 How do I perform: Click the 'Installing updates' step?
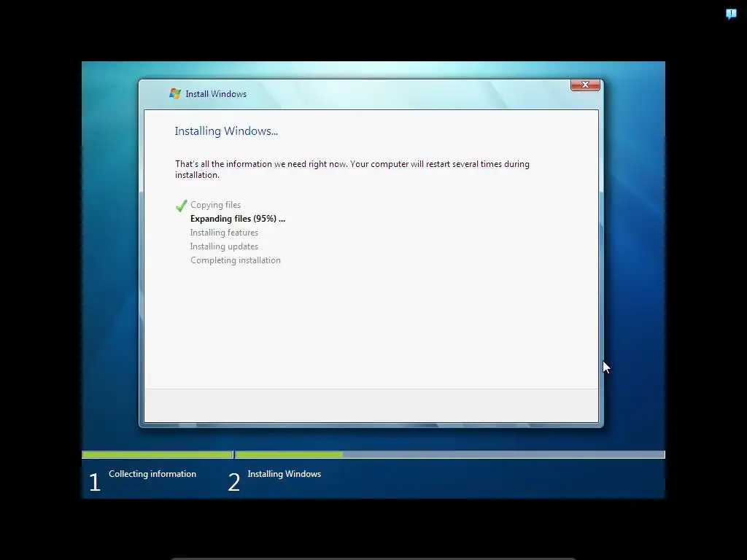pyautogui.click(x=224, y=246)
